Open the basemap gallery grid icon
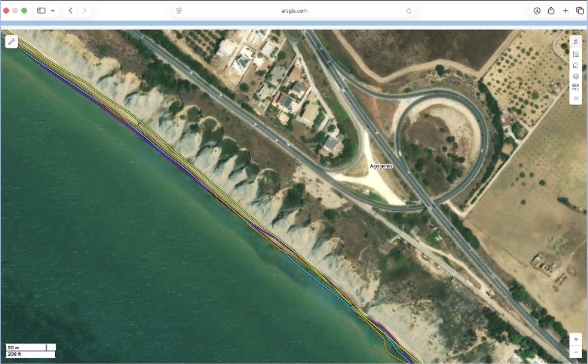Image resolution: width=588 pixels, height=364 pixels. pos(576,87)
